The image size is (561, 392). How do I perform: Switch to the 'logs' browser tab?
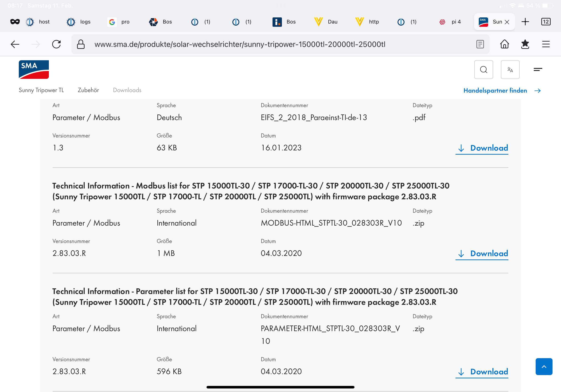(x=79, y=22)
